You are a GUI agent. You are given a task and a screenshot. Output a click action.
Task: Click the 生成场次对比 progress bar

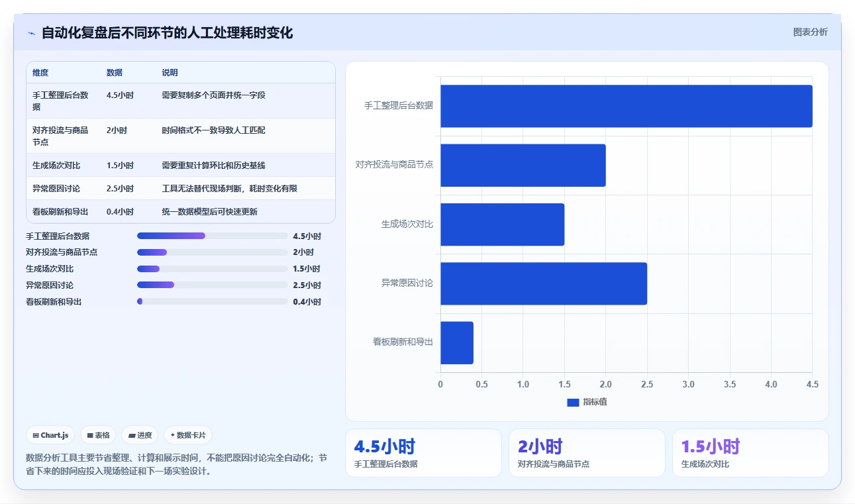(213, 269)
